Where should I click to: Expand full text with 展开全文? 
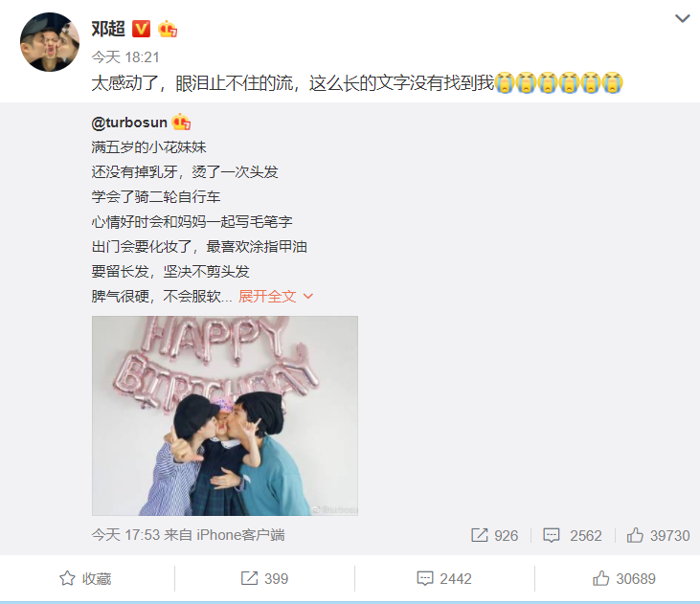coord(276,296)
